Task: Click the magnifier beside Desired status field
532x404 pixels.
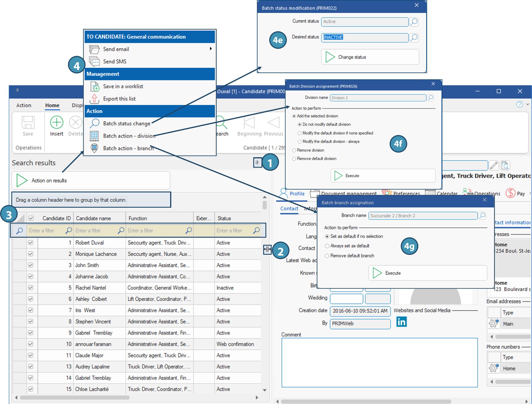Action: [x=414, y=37]
